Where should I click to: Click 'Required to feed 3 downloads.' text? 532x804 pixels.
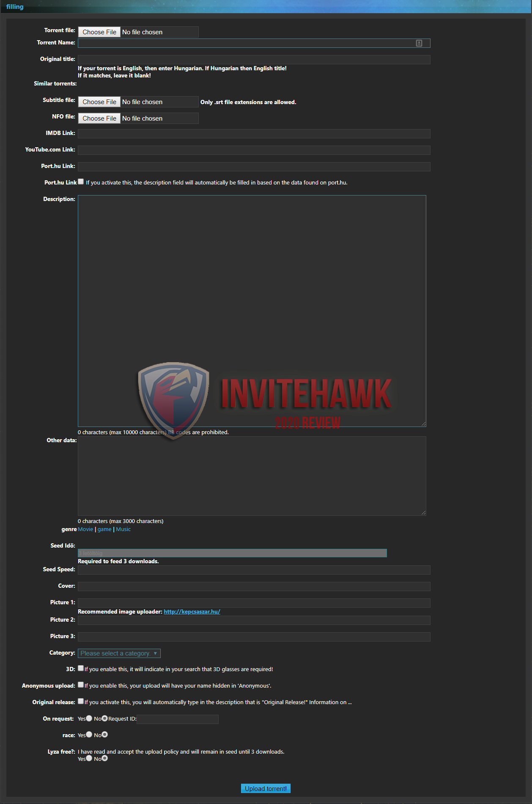118,562
